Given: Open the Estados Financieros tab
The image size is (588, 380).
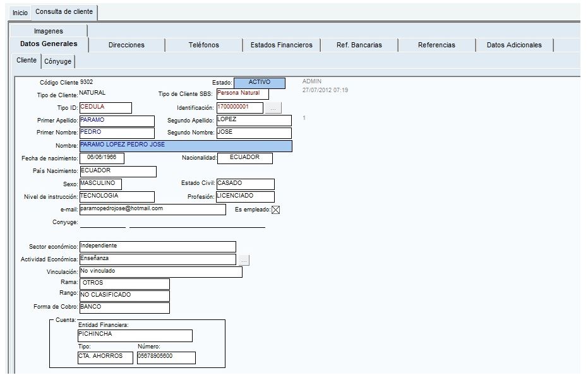Looking at the screenshot, I should [281, 45].
